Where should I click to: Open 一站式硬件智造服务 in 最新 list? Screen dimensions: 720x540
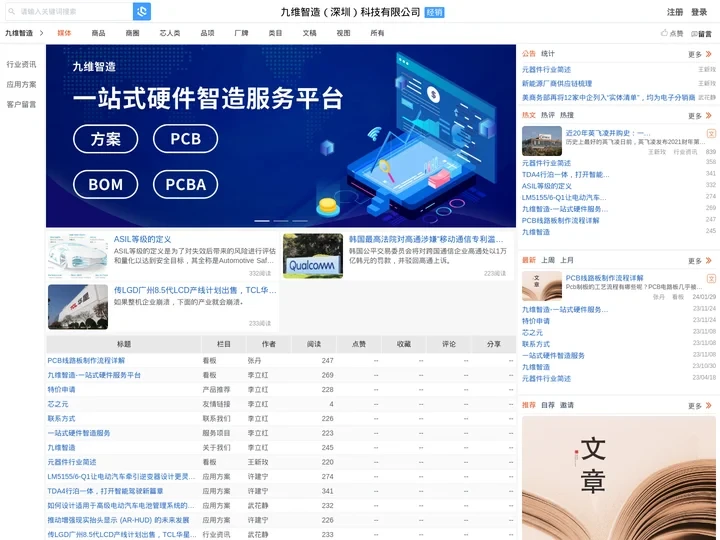pos(553,355)
